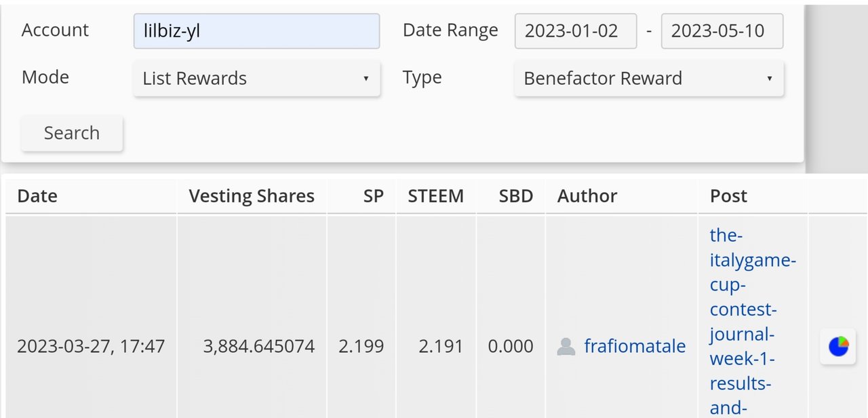Viewport: 868px width, 418px height.
Task: Open the Type dropdown showing Benefactor Reward
Action: point(649,79)
